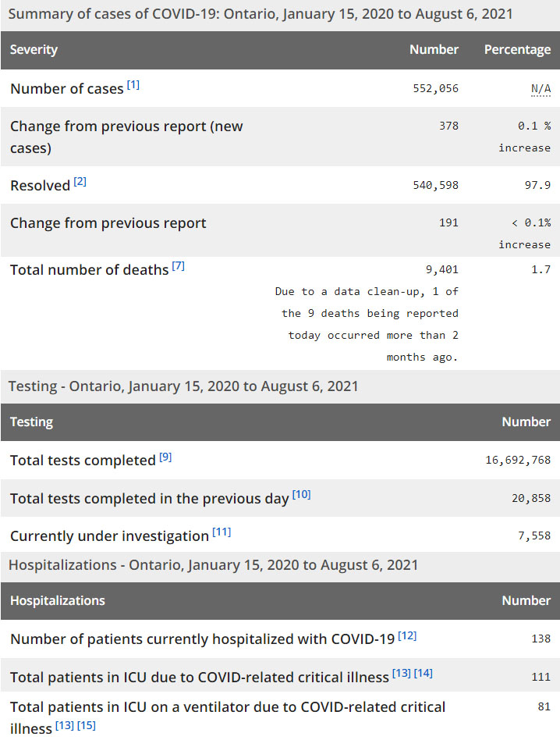Click the N/A abbreviation in the Percentage column

tap(541, 89)
